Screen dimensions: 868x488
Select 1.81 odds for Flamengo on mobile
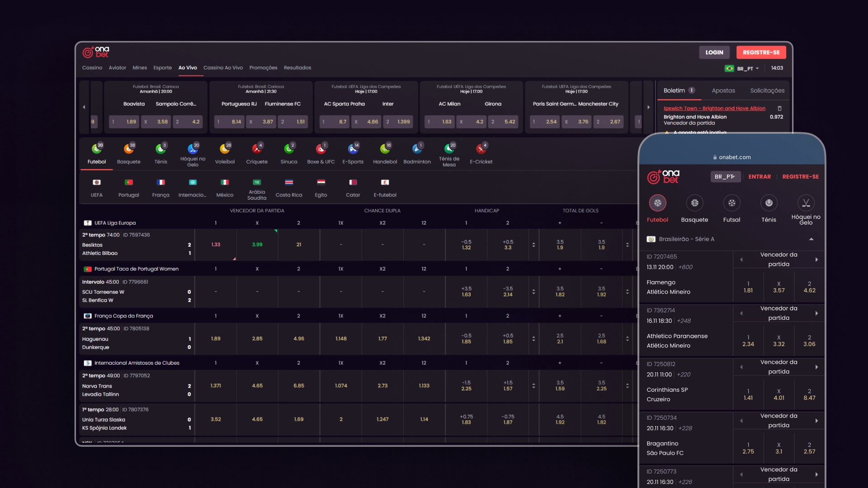[748, 287]
